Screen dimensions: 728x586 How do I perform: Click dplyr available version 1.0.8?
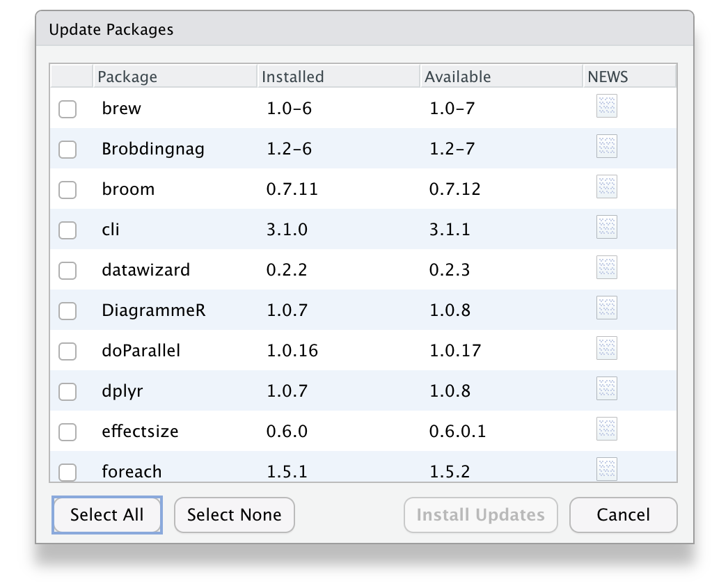click(x=450, y=391)
